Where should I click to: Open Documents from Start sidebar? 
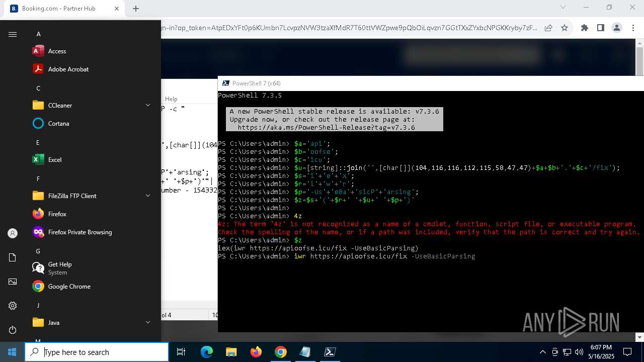(13, 257)
